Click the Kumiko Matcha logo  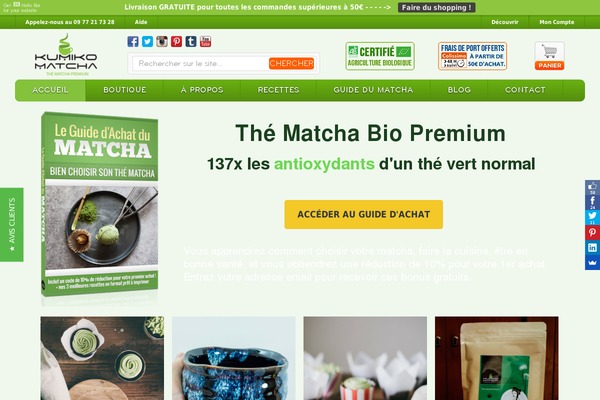[66, 55]
